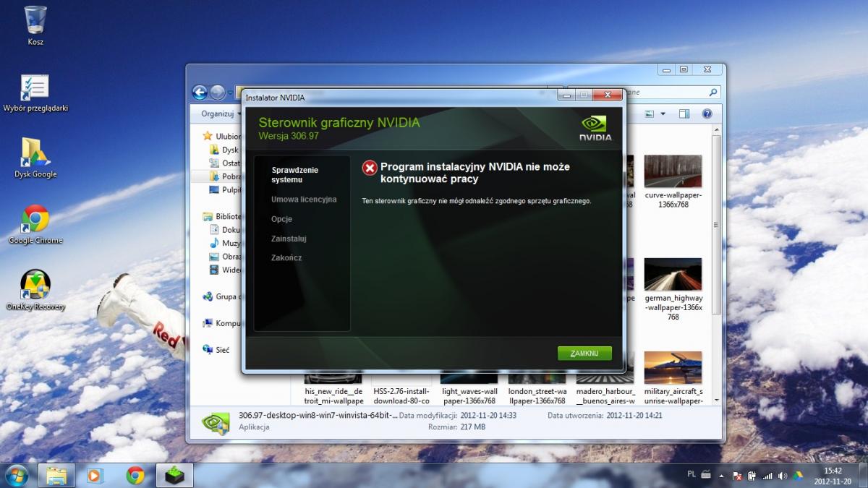
Task: Open Wybór przeglądarki desktop shortcut
Action: [x=35, y=93]
